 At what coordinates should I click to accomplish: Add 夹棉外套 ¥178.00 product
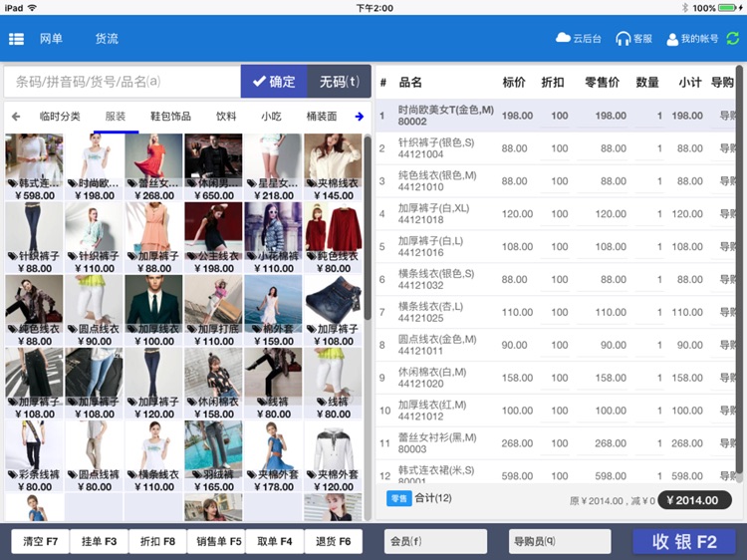click(273, 456)
